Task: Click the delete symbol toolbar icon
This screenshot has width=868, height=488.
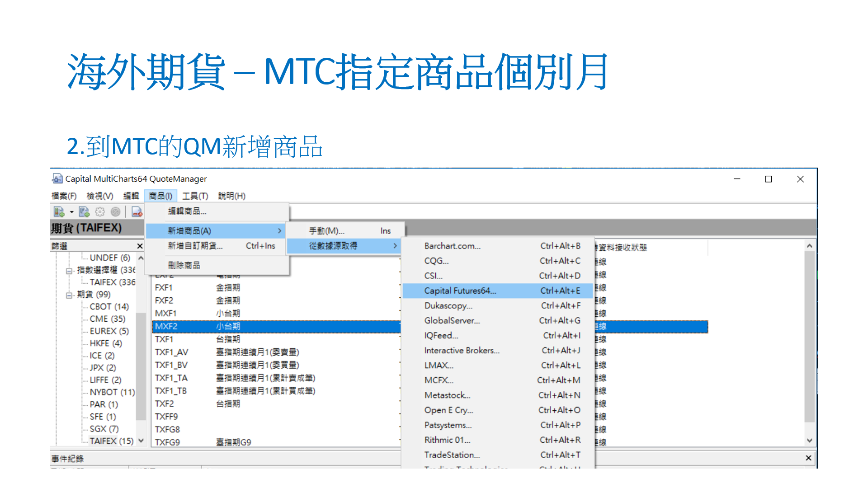Action: point(137,211)
